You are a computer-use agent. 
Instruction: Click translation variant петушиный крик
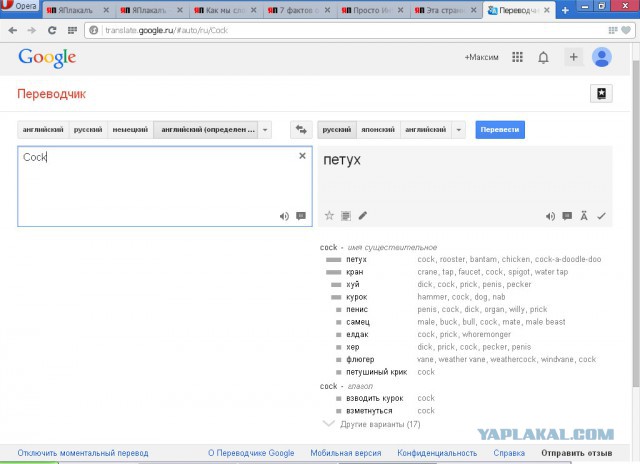377,372
